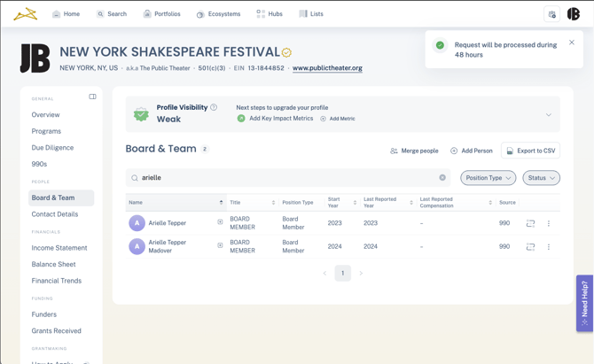Sort the table by Name column

[221, 203]
